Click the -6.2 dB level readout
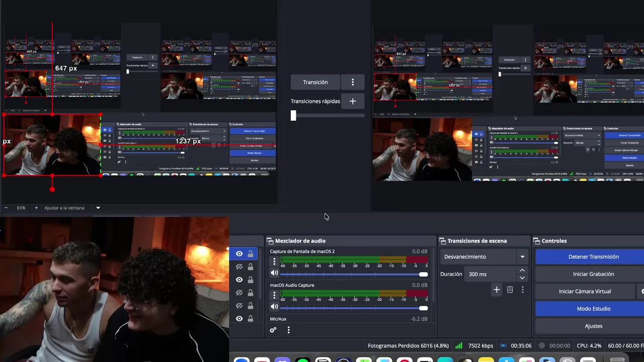This screenshot has width=644, height=362. click(x=419, y=319)
